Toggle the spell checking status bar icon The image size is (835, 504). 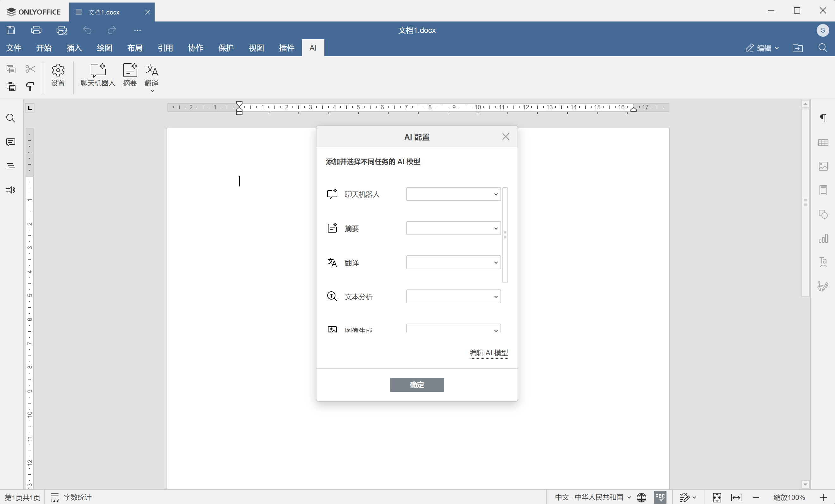click(x=660, y=497)
